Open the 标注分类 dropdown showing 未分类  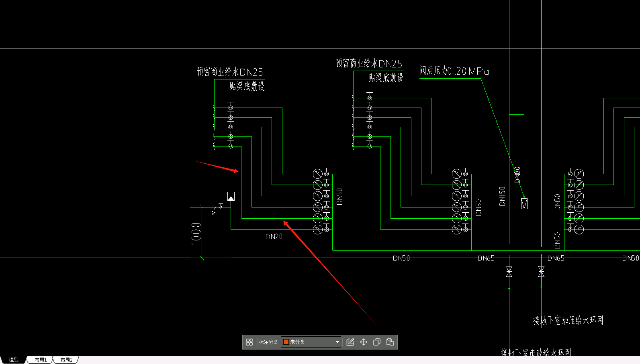coord(311,342)
